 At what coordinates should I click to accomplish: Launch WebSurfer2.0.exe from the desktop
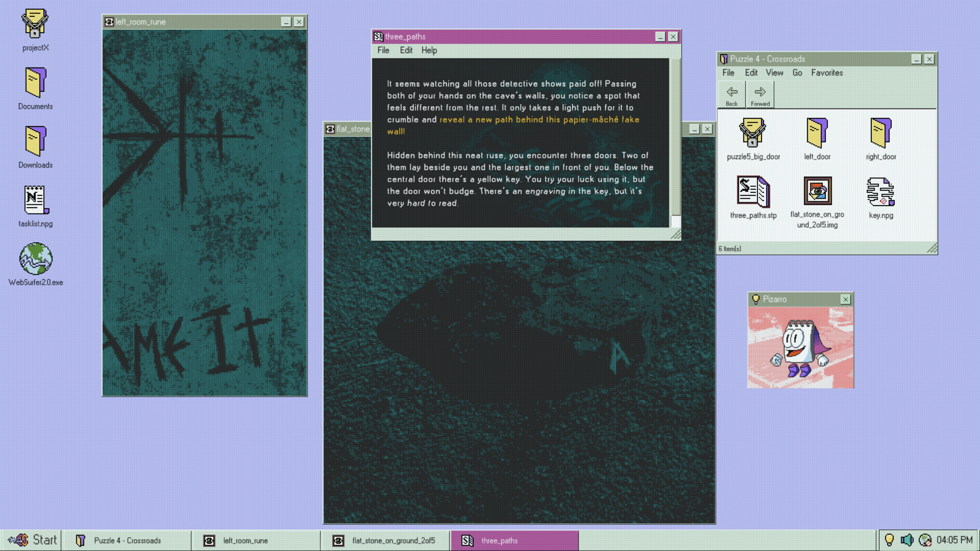click(35, 259)
